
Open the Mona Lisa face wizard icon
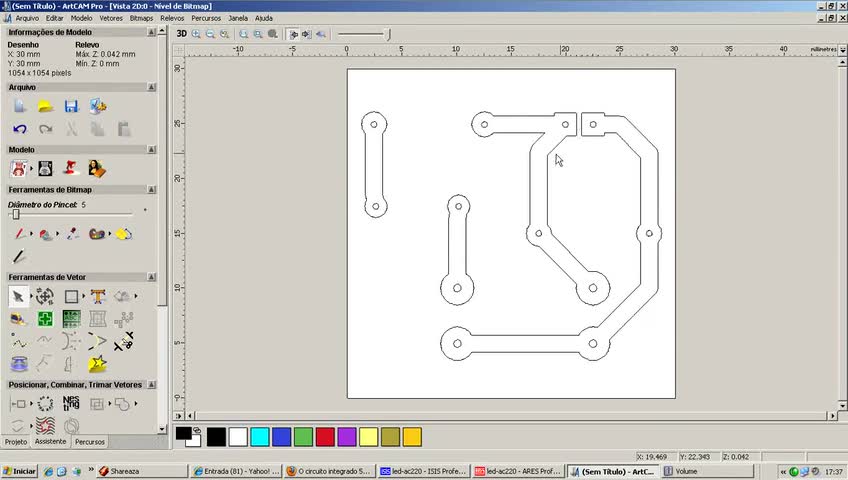(x=97, y=169)
